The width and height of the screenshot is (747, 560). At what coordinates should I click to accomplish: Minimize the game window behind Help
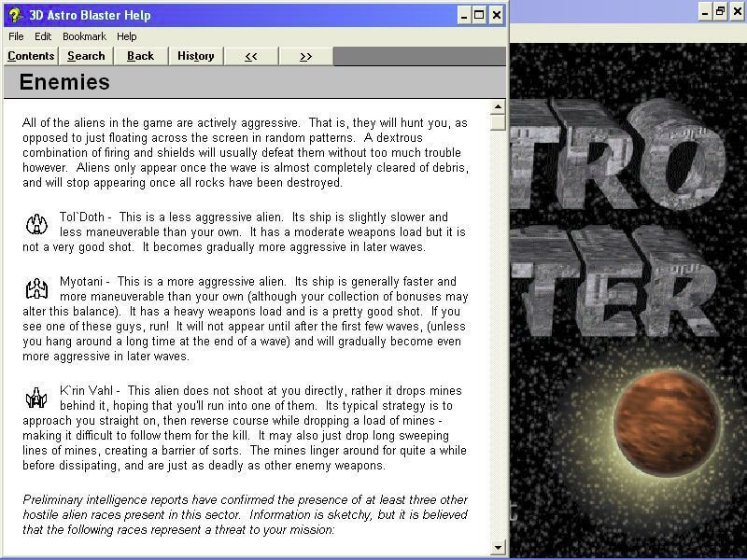(x=706, y=12)
